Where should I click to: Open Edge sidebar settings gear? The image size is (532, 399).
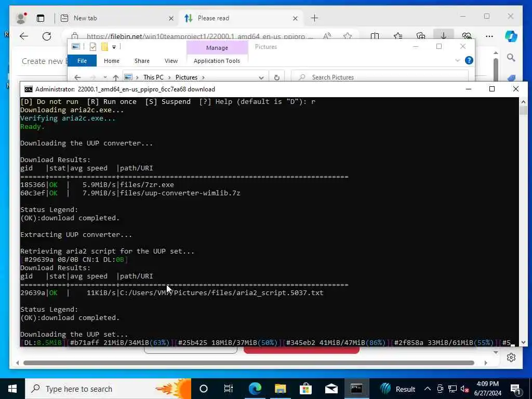511,357
